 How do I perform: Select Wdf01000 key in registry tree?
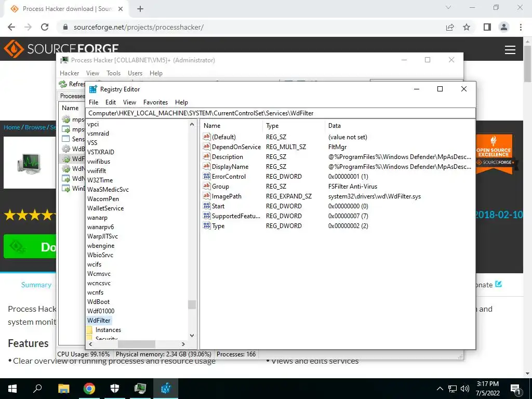point(101,311)
